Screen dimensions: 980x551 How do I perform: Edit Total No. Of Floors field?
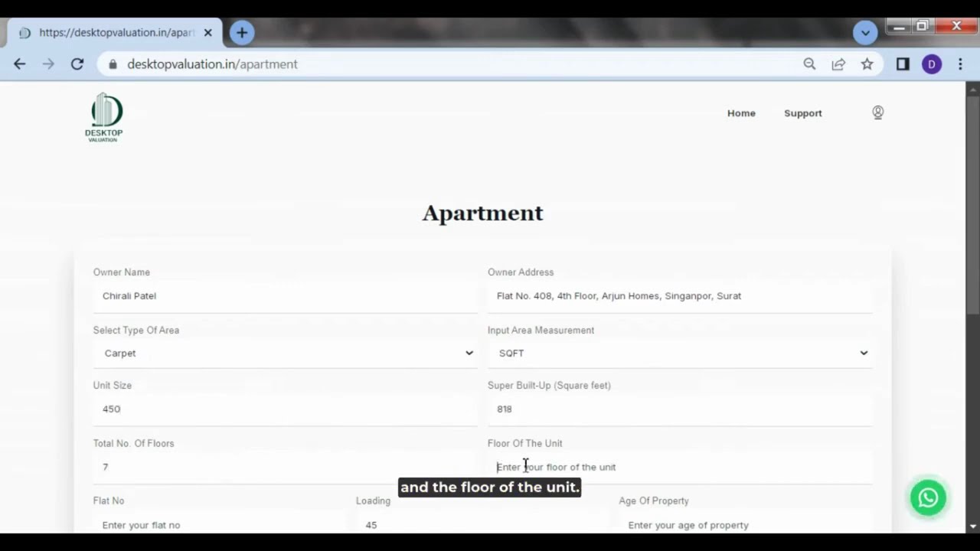(x=285, y=467)
